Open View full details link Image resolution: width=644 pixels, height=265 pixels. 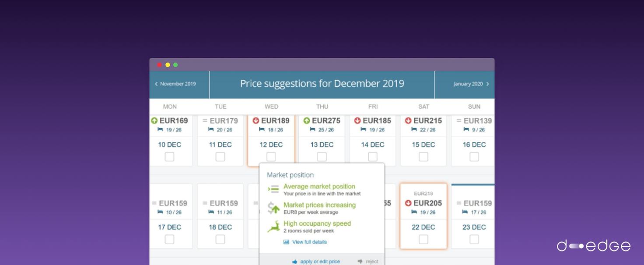click(309, 242)
